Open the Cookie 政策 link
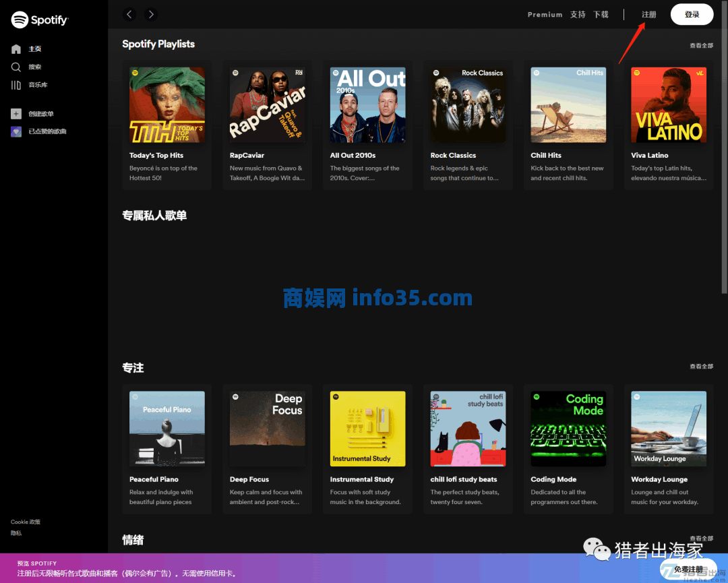728x583 pixels. 26,522
